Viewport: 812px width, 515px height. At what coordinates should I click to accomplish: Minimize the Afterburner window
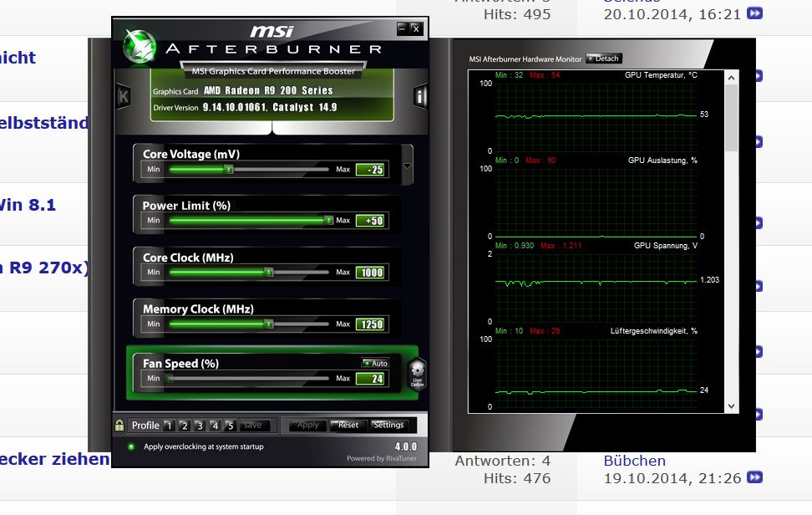click(x=403, y=29)
